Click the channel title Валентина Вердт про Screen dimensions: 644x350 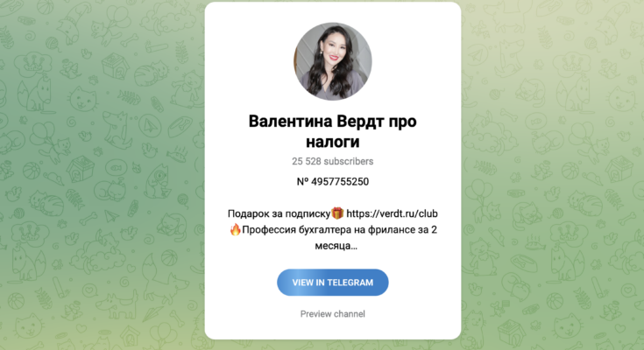pos(333,122)
